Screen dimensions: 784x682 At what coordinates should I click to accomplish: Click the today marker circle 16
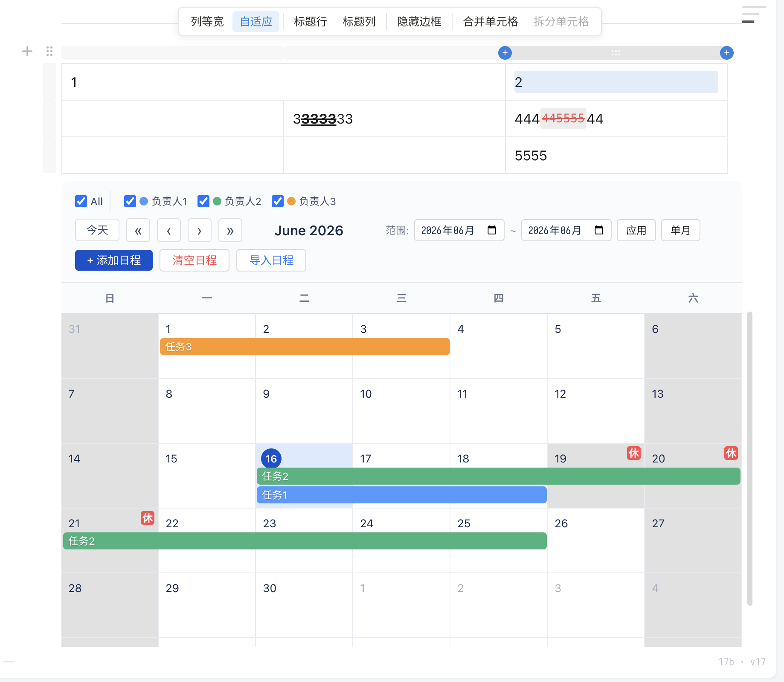(x=271, y=459)
